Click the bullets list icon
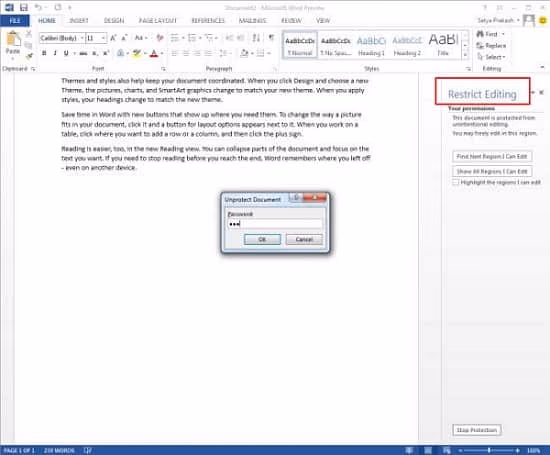Viewport: 550px width, 455px height. (174, 38)
